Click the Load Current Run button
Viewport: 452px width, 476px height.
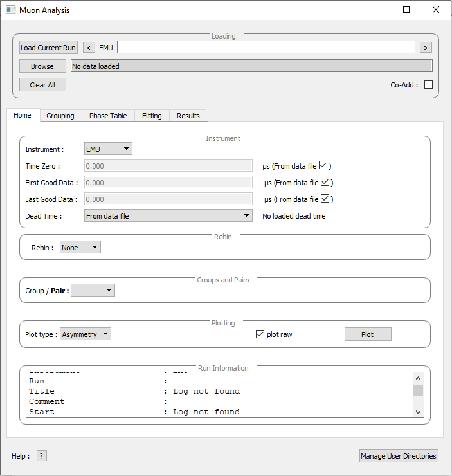tap(48, 48)
